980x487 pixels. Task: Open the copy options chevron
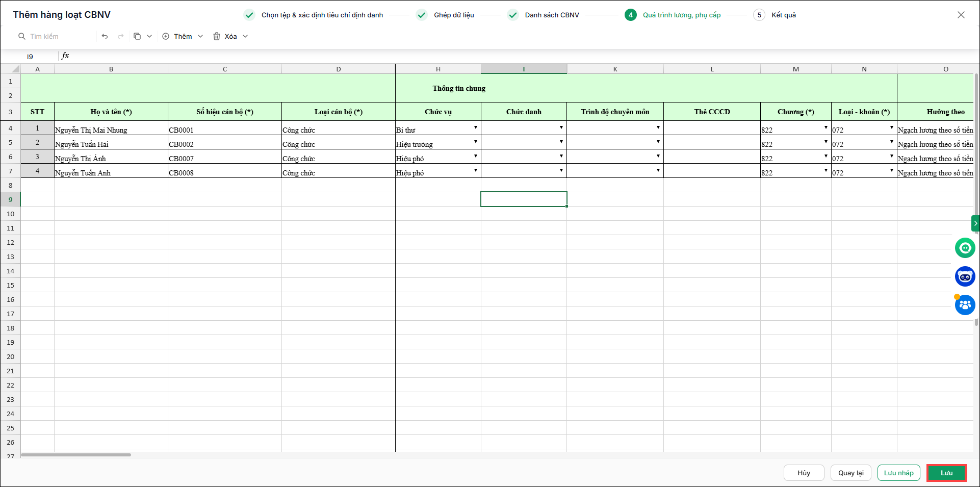[x=149, y=36]
